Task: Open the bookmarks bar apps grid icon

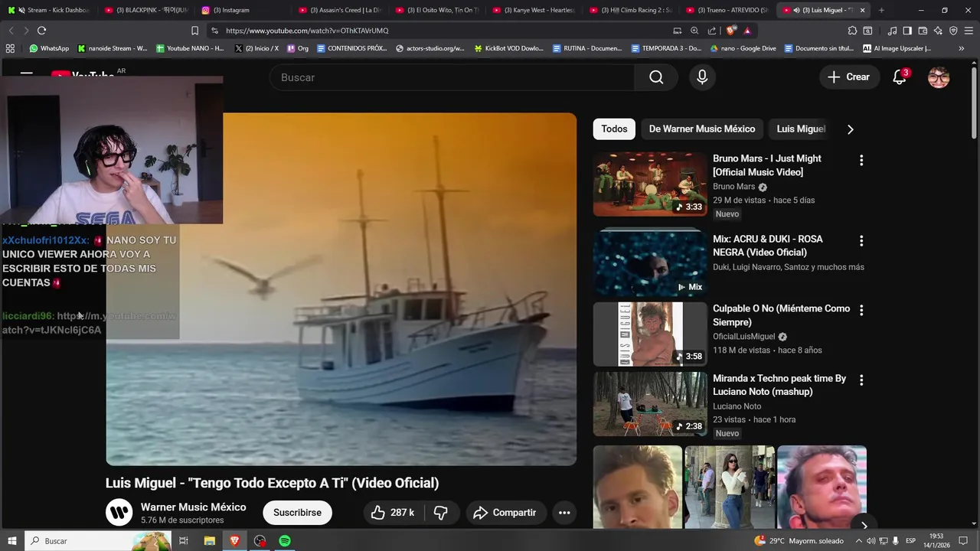Action: 10,48
